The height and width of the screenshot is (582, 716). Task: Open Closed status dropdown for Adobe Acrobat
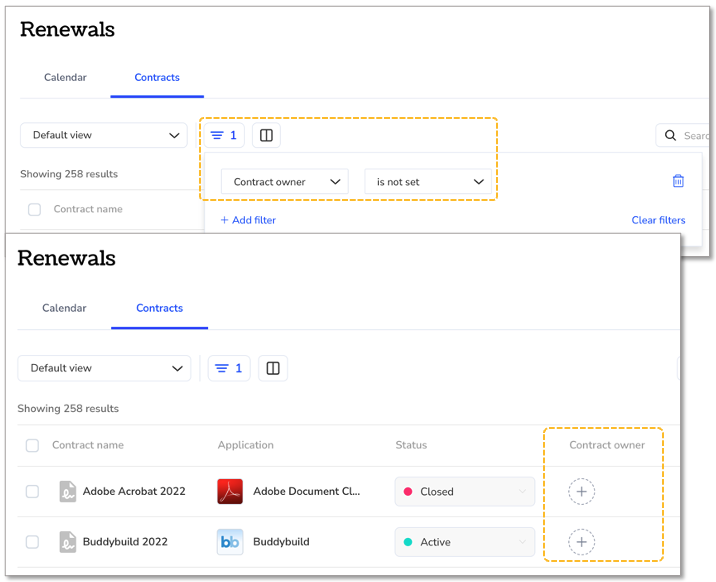pos(465,492)
